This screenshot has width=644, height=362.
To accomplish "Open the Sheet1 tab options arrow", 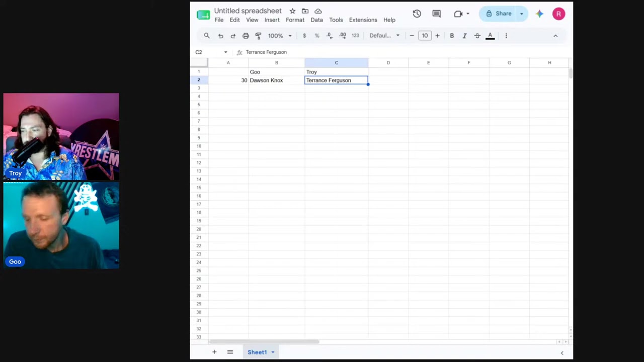I will (273, 352).
